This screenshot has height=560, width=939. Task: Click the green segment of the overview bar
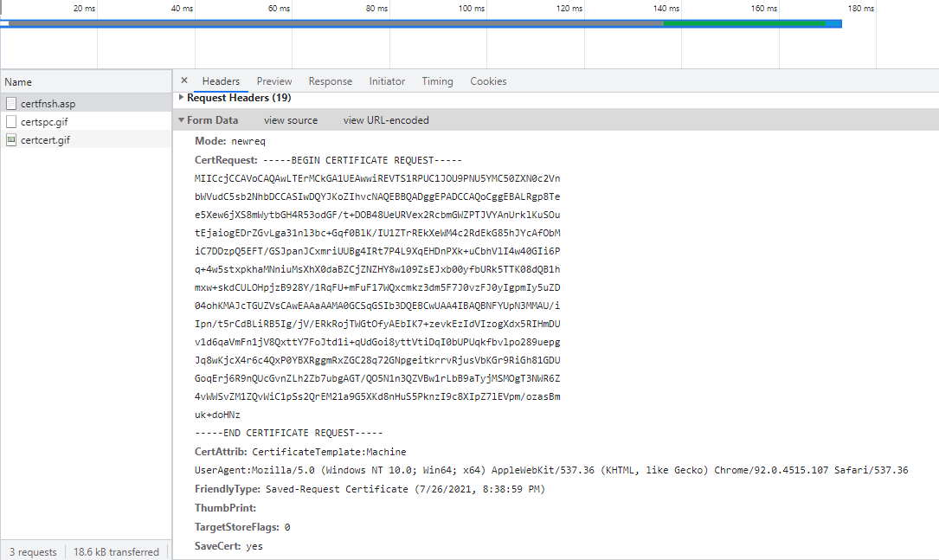[744, 23]
